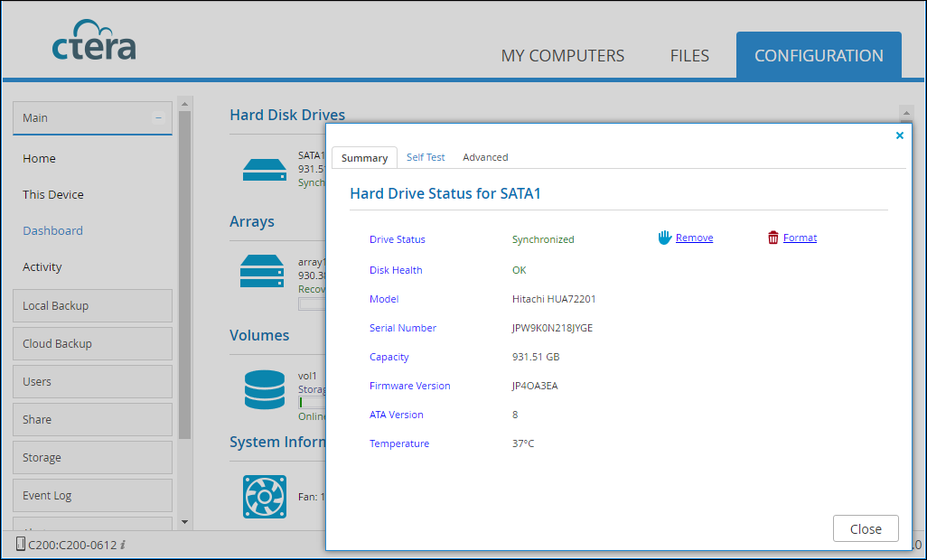Close the dialog with the X icon
The image size is (927, 560).
899,135
